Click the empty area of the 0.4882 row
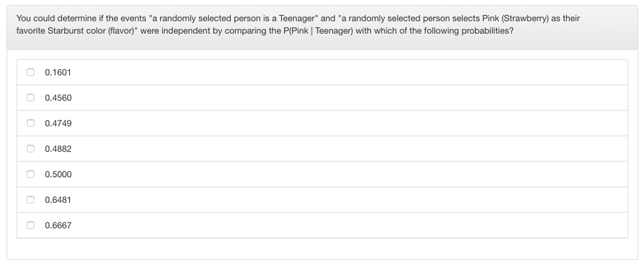 pos(377,149)
